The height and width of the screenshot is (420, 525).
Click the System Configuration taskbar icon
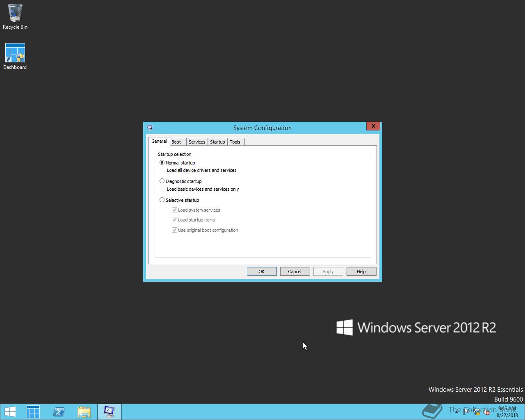[x=110, y=412]
